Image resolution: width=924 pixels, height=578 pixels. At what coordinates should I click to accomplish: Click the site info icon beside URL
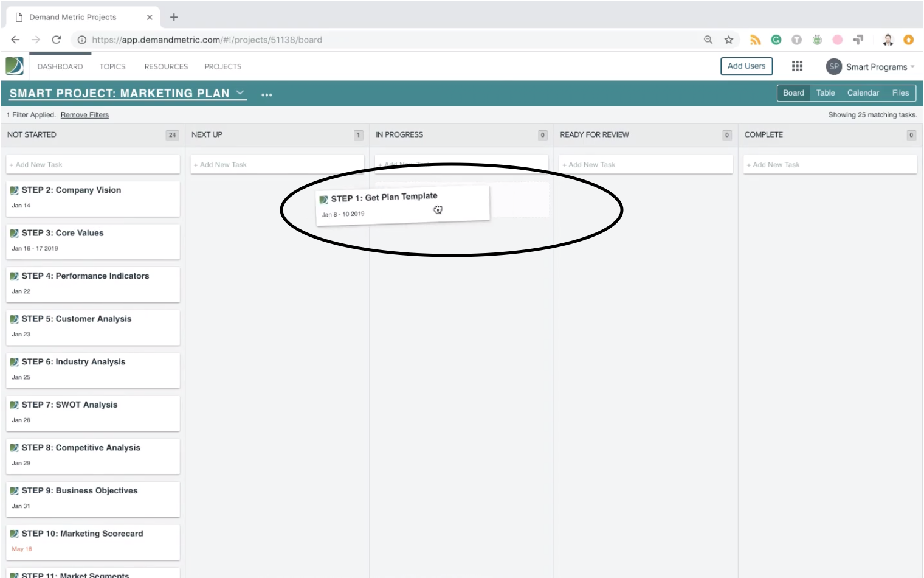click(82, 40)
